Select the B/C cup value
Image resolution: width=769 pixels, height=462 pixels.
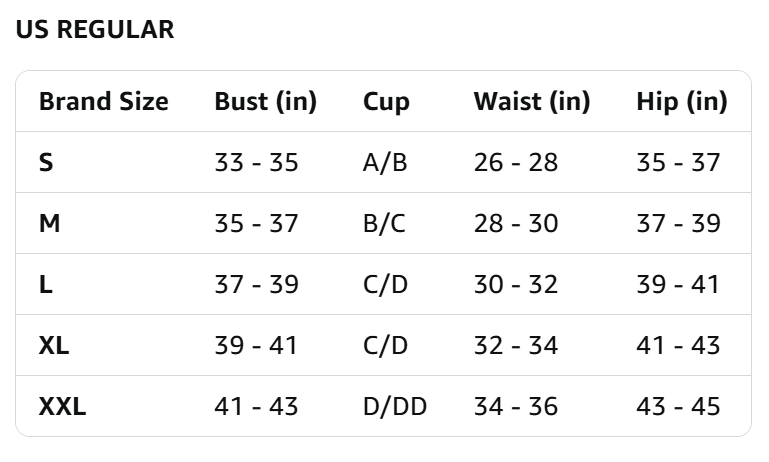point(384,223)
